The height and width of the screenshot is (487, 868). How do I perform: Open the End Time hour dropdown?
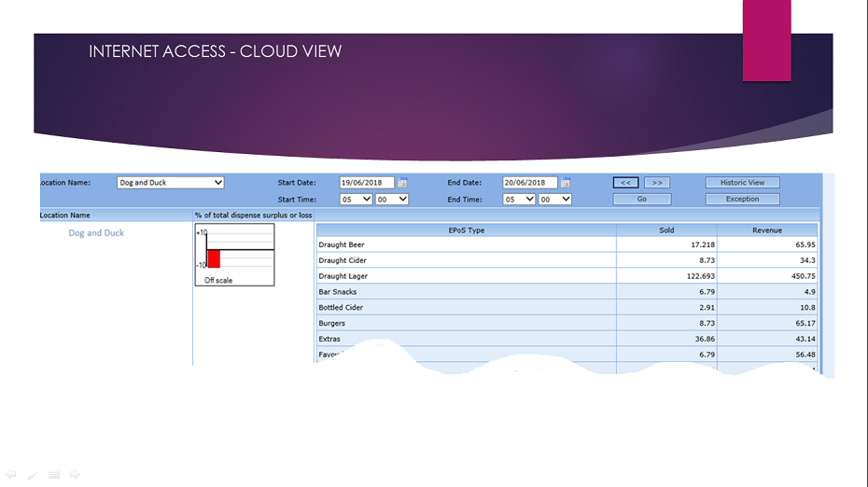coord(519,200)
